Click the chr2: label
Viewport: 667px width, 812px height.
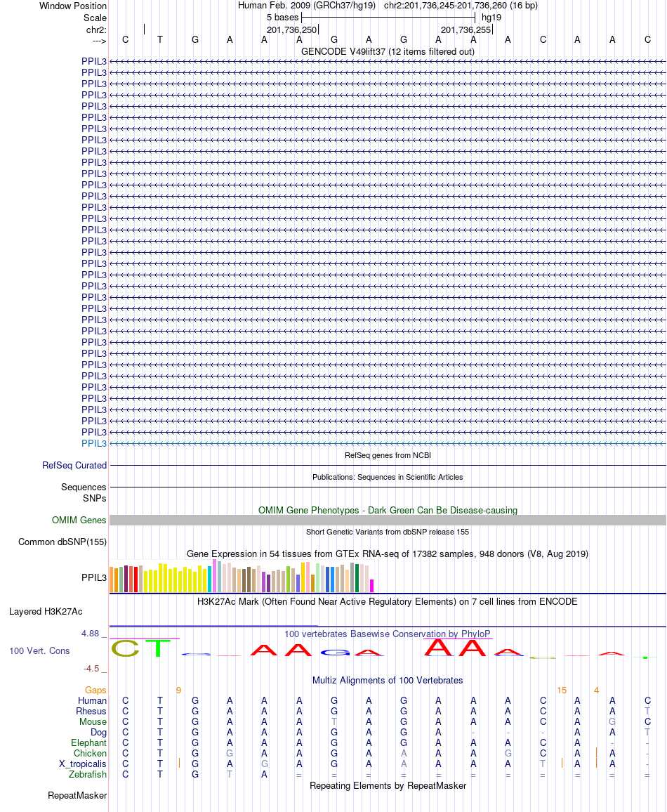coord(96,30)
